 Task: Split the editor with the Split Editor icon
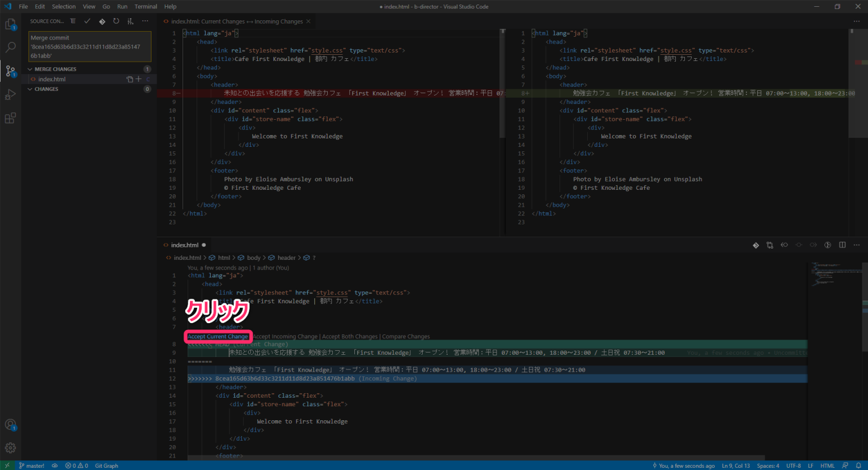coord(842,245)
